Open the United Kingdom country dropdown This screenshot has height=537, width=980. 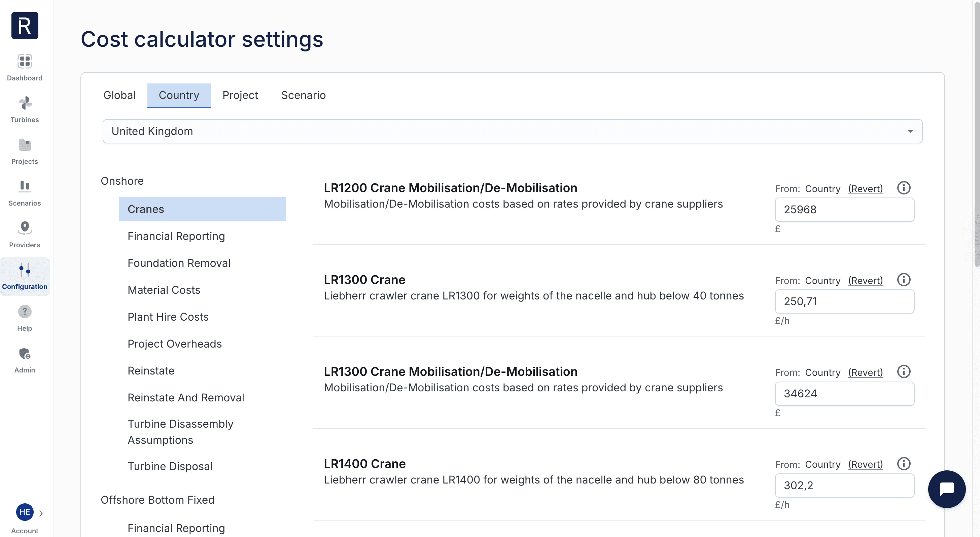512,131
